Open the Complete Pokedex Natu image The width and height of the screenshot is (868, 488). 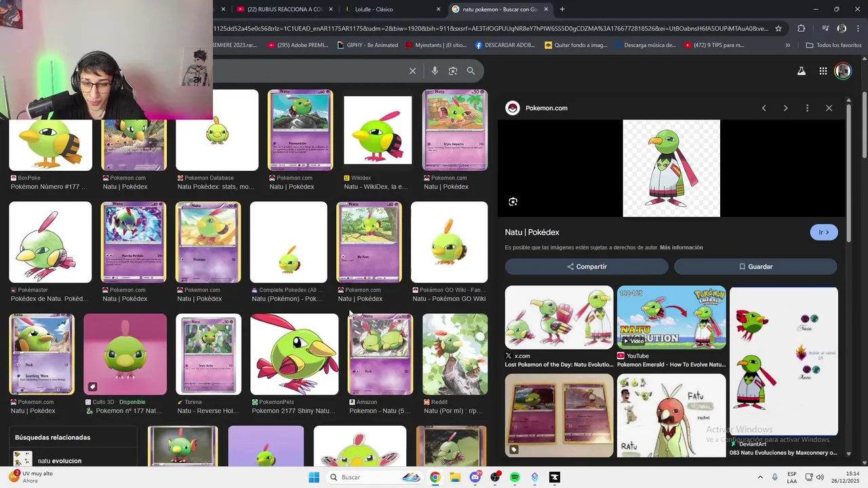pos(289,242)
